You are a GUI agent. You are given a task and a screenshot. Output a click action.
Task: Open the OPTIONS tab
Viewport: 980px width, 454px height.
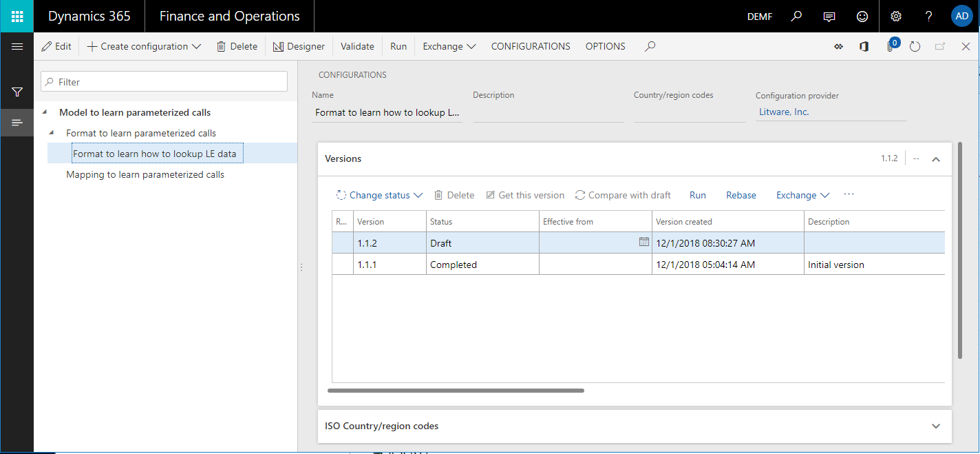point(606,46)
